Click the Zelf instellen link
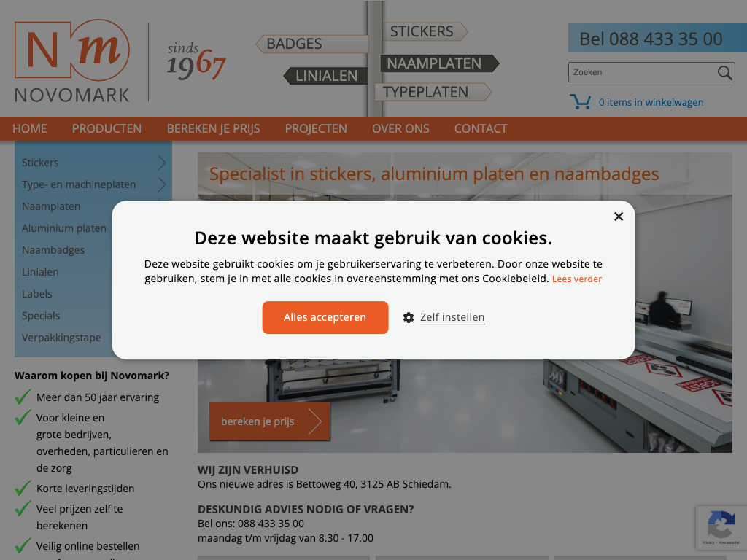 [452, 317]
